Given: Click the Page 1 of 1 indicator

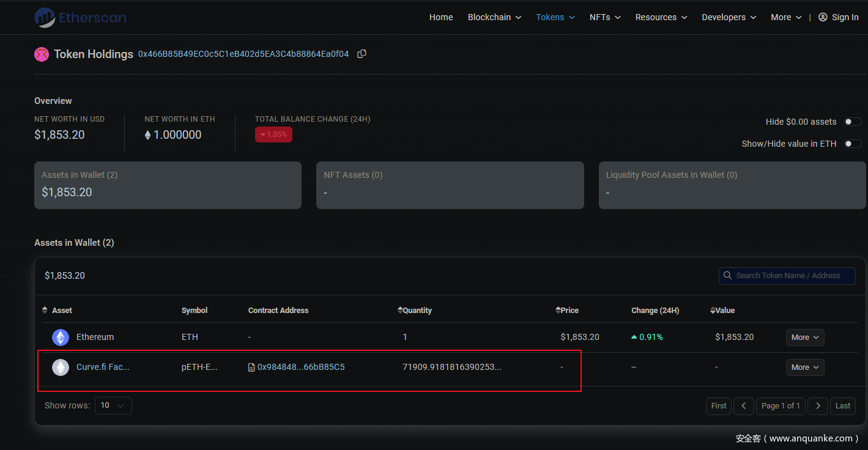Looking at the screenshot, I should coord(781,406).
